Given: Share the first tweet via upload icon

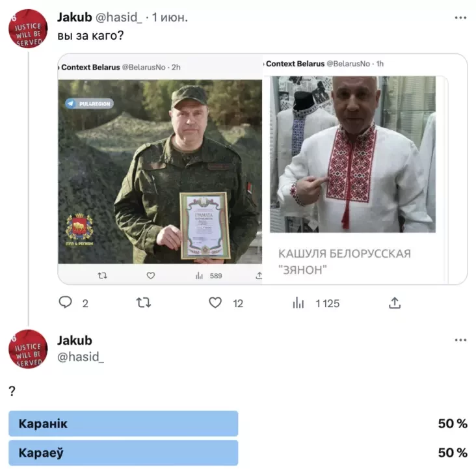Looking at the screenshot, I should pyautogui.click(x=395, y=303).
